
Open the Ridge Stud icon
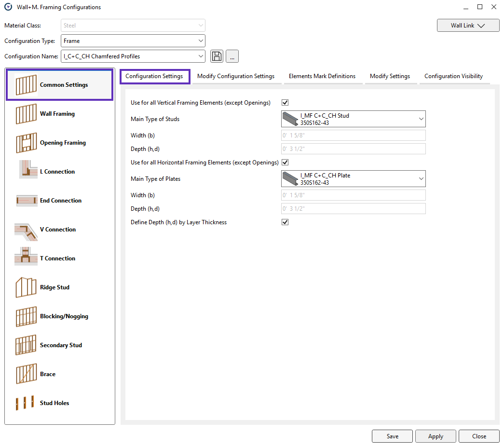(26, 288)
